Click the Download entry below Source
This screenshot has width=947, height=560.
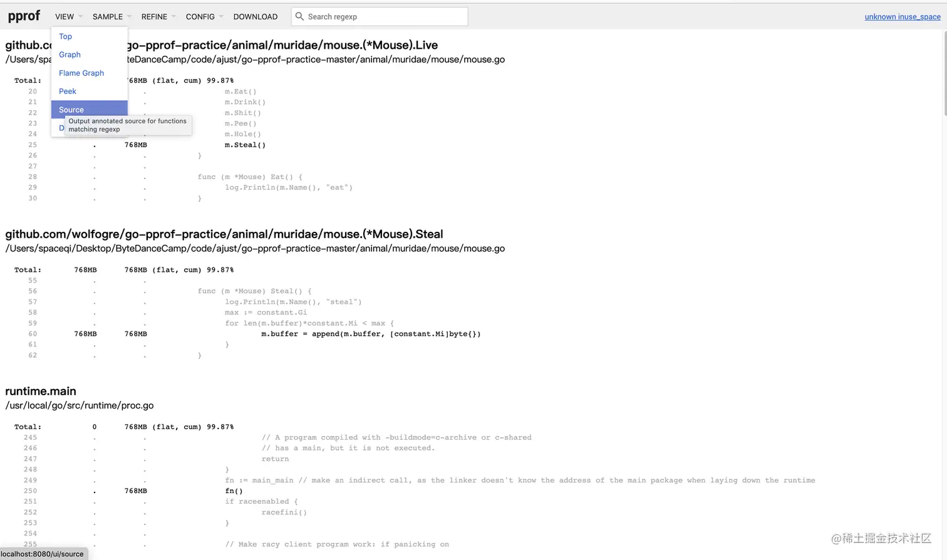click(x=61, y=127)
